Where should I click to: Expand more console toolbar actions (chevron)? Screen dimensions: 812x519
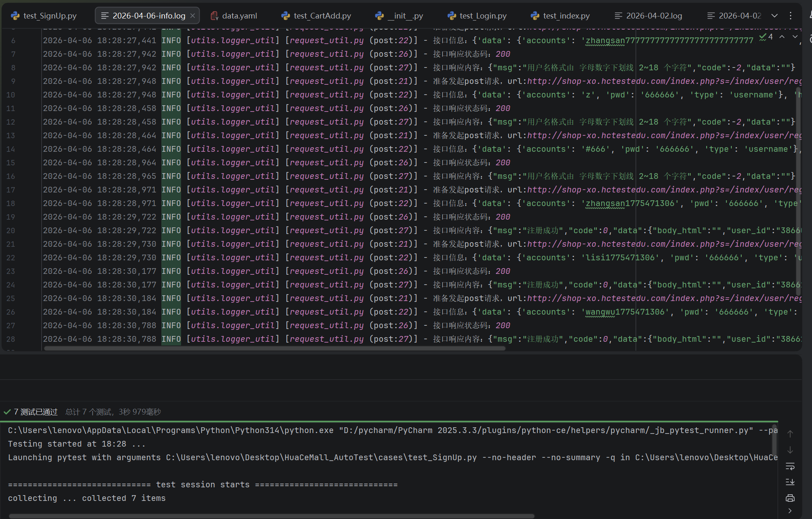[x=790, y=511]
